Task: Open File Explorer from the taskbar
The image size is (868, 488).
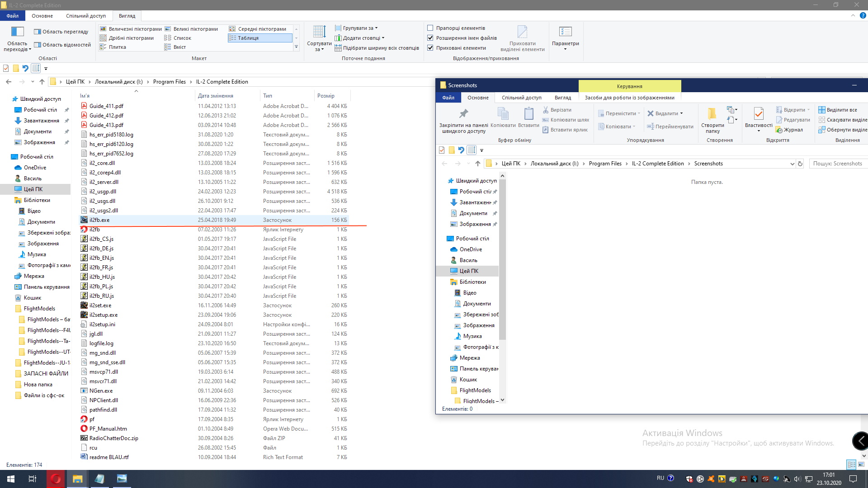Action: point(78,479)
